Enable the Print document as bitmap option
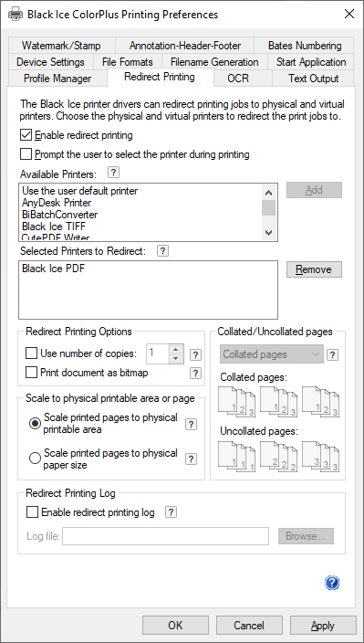The height and width of the screenshot is (643, 364). pos(31,373)
